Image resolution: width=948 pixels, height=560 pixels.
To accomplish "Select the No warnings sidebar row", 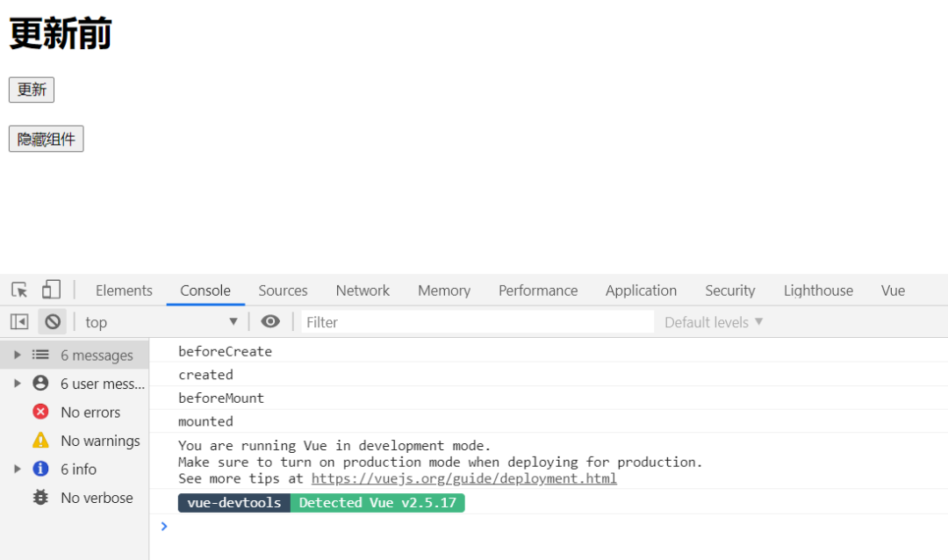I will point(75,441).
